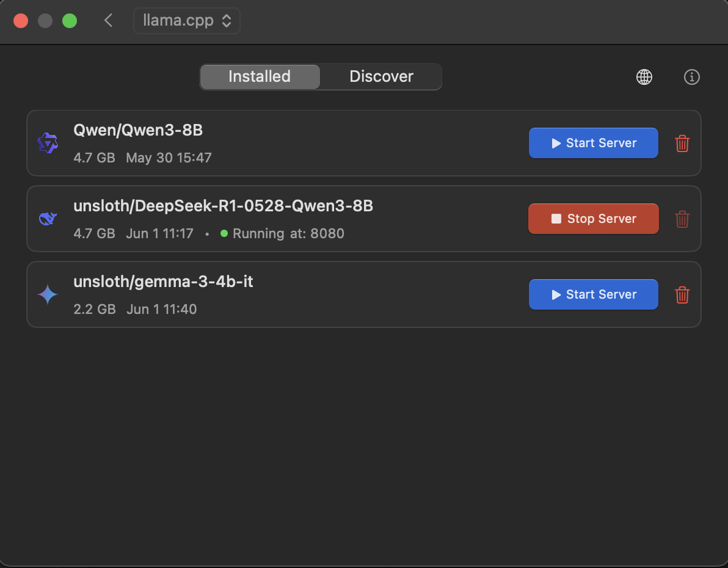Stop the DeepSeek-R1 server

point(593,219)
